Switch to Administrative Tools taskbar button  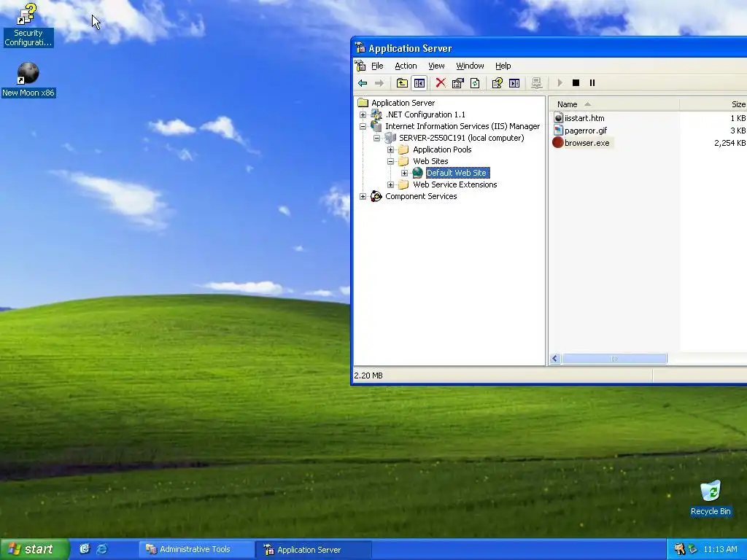[x=196, y=549]
